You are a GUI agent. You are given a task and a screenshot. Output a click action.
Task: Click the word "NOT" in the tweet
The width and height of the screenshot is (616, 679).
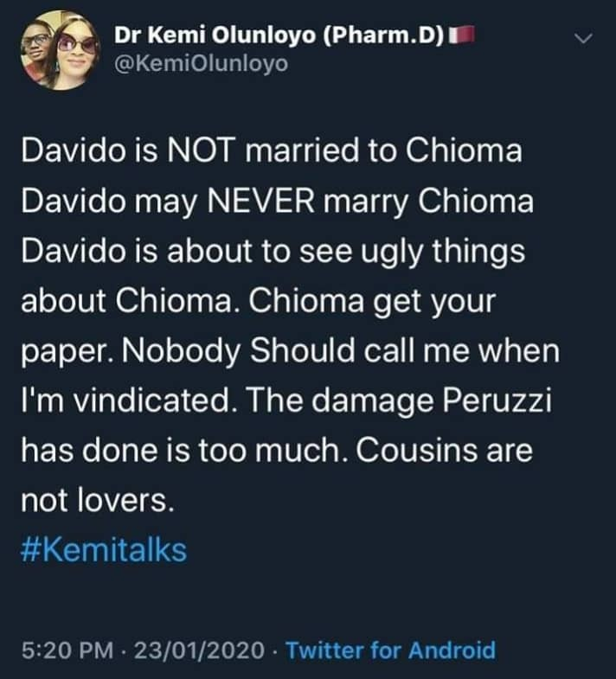pyautogui.click(x=188, y=151)
